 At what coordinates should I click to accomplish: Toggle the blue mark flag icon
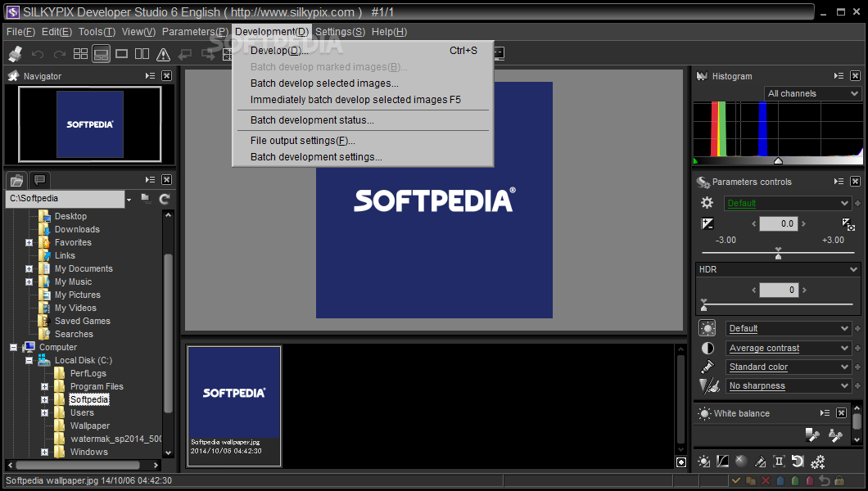(780, 480)
